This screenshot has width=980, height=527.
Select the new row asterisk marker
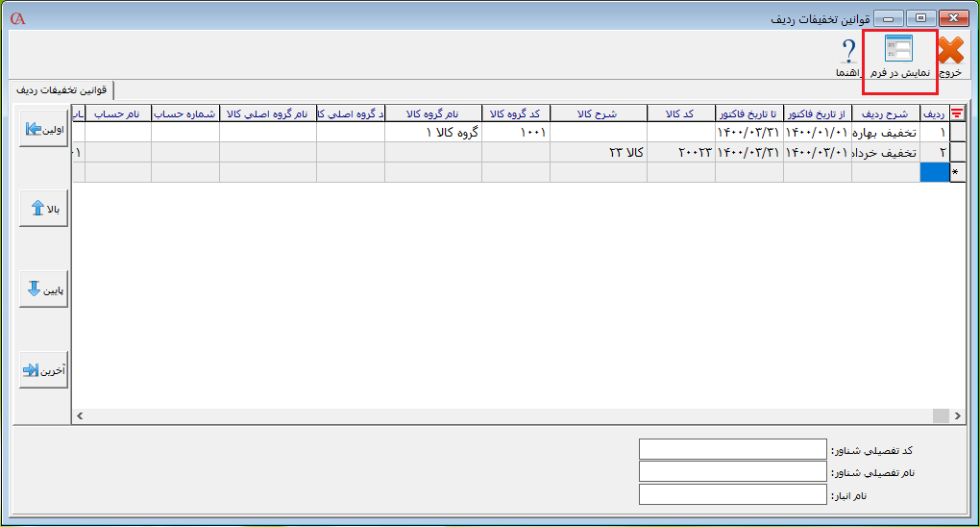pos(957,172)
